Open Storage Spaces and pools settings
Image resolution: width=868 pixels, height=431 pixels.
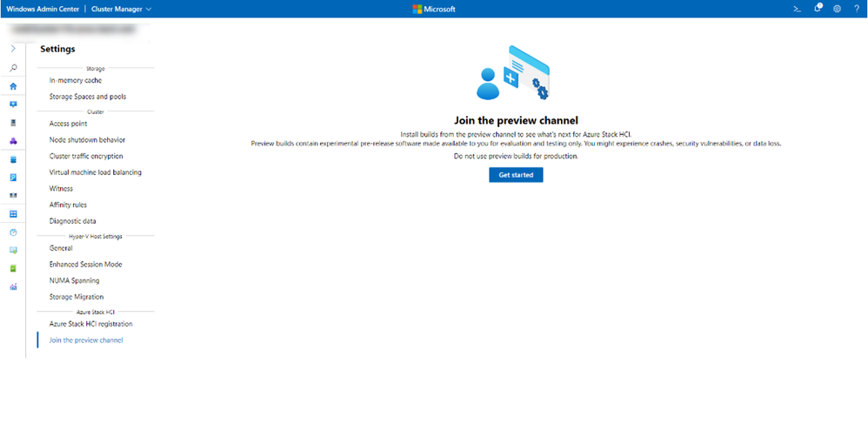(88, 97)
